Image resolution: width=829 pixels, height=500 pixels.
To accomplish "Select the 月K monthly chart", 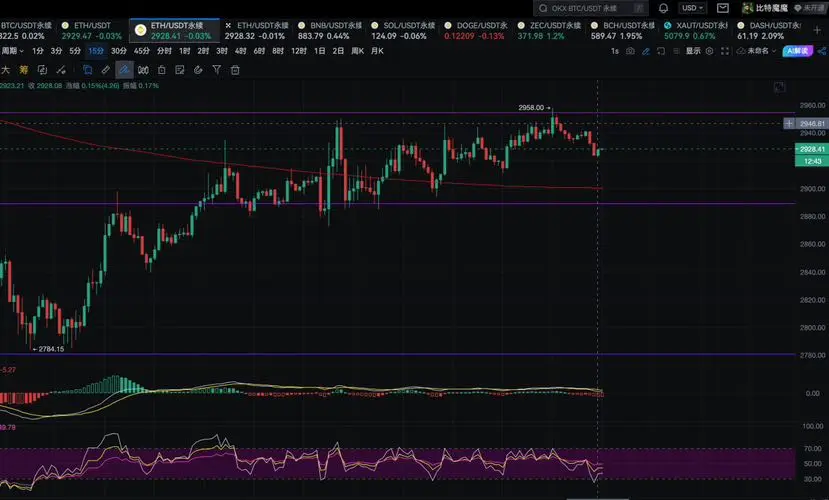I will 377,51.
